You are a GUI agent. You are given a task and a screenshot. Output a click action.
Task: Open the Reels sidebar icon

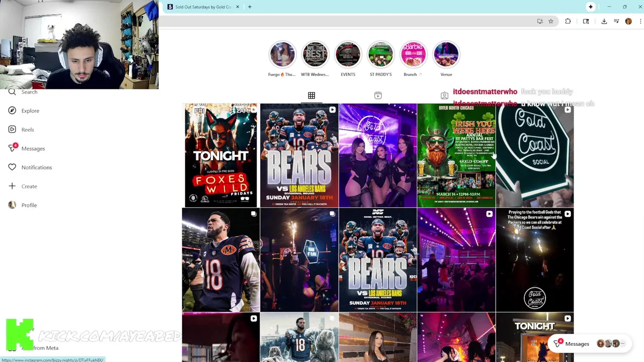pyautogui.click(x=12, y=130)
